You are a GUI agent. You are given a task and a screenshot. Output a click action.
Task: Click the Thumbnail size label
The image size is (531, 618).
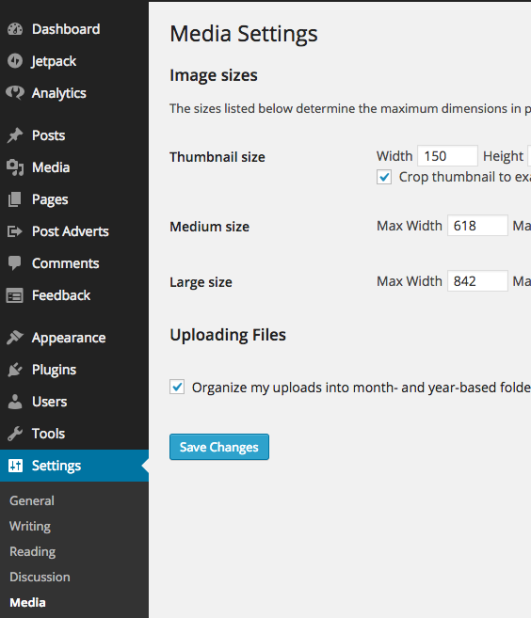coord(217,157)
